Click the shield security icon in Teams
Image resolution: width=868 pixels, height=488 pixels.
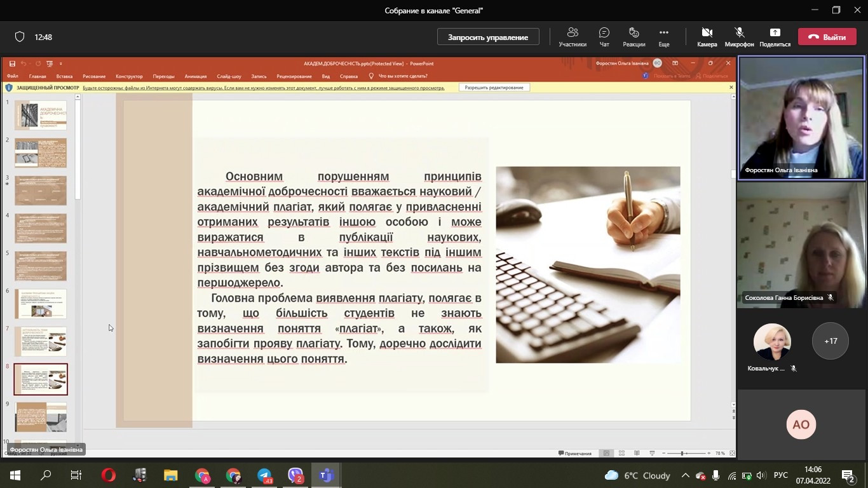[x=20, y=37]
